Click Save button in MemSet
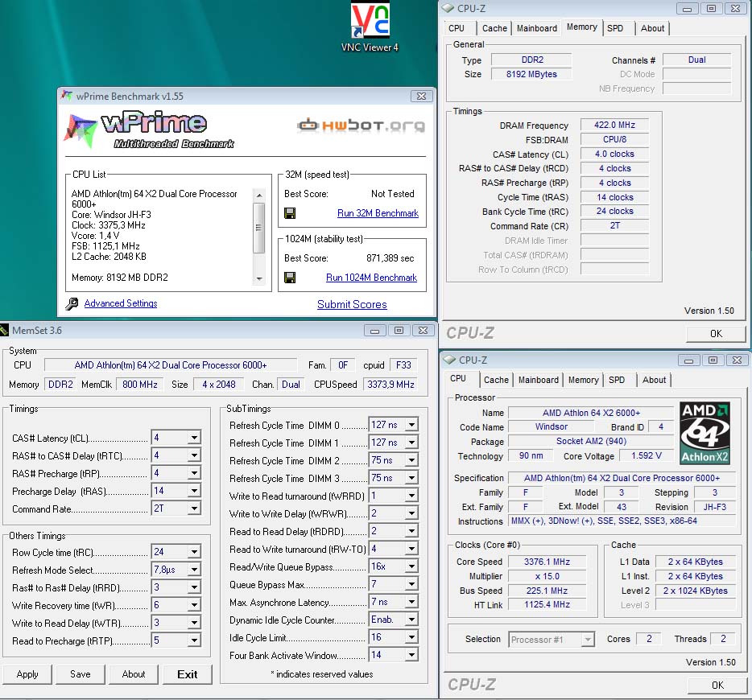 [x=80, y=674]
